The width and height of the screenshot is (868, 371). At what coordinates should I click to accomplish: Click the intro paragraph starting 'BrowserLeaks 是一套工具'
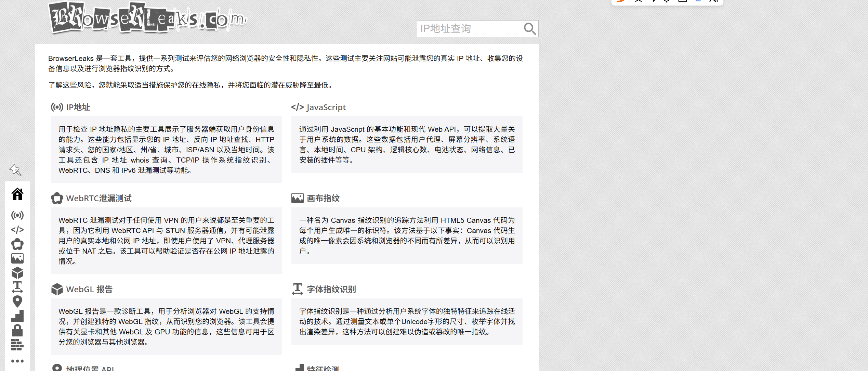286,63
